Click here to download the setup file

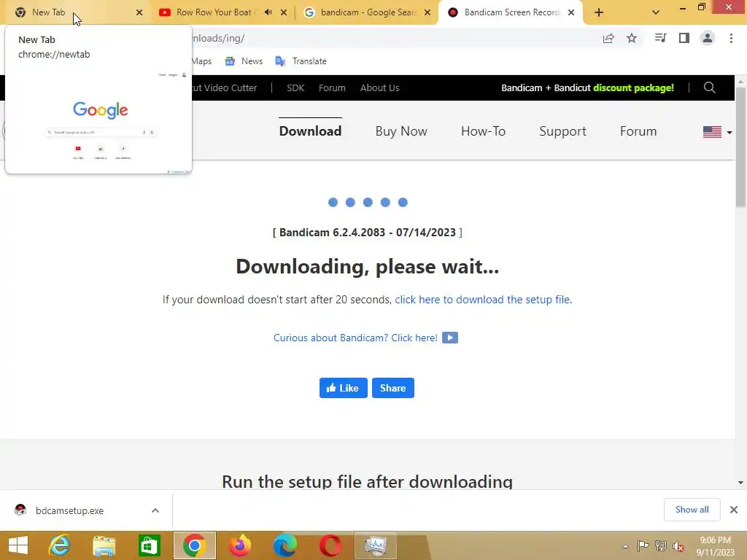(x=483, y=300)
